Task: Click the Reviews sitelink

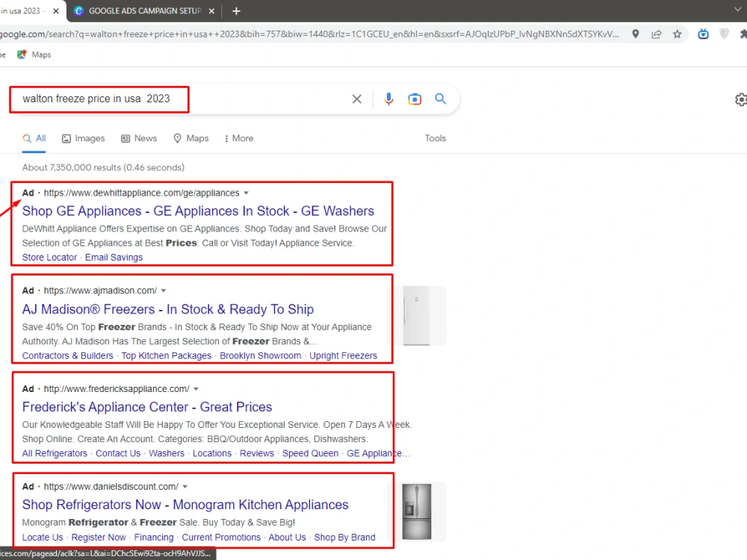Action: tap(257, 453)
